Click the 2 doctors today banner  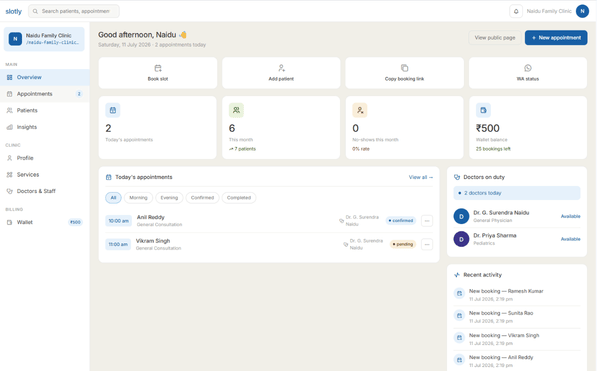pos(517,193)
